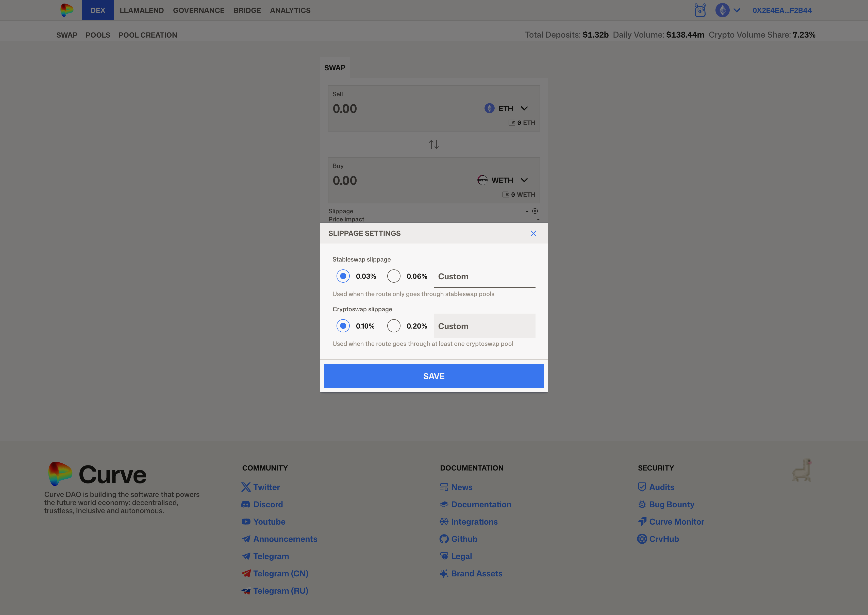Click the ETH wallet balance icon
The width and height of the screenshot is (868, 615).
pyautogui.click(x=512, y=123)
